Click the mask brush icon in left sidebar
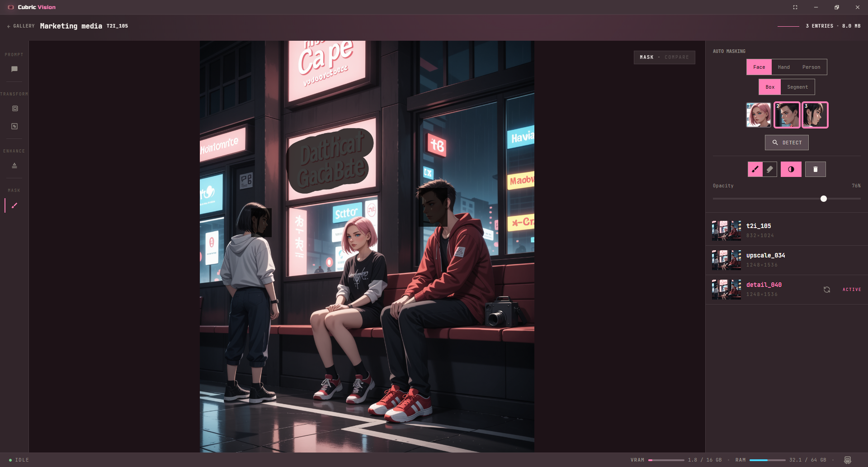This screenshot has width=868, height=467. tap(14, 205)
